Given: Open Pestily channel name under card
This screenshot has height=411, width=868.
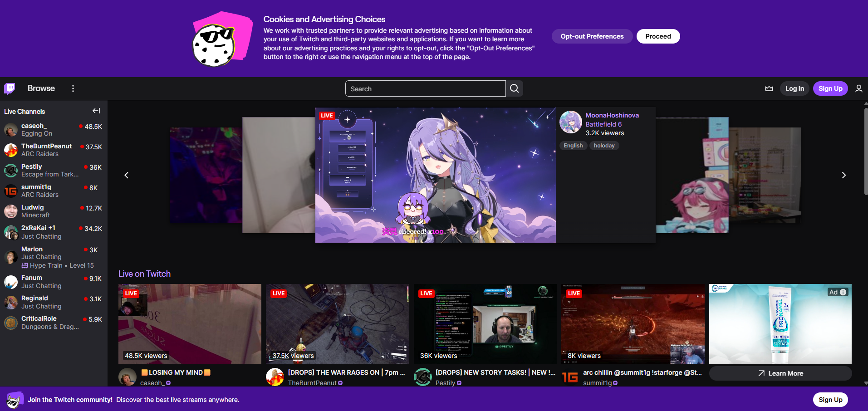Looking at the screenshot, I should click(x=445, y=383).
